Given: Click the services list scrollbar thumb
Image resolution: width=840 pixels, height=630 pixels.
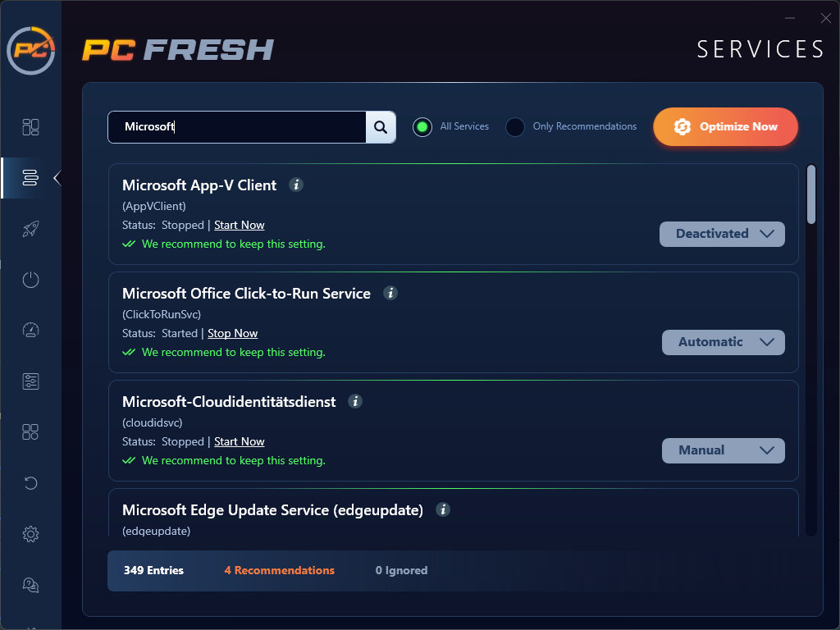Looking at the screenshot, I should (811, 194).
